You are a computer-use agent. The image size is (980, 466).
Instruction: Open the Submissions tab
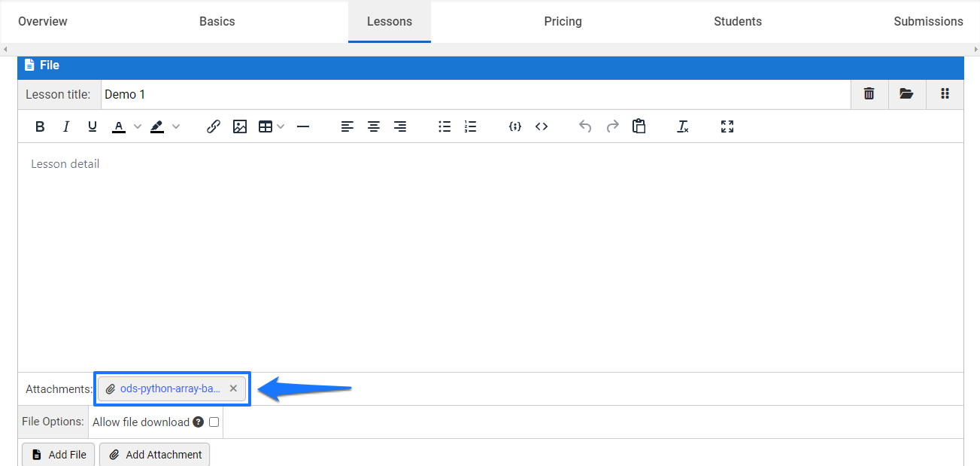coord(928,22)
